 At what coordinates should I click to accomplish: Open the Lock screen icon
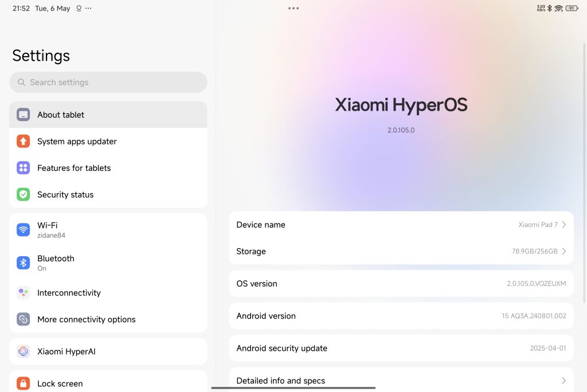click(x=23, y=383)
